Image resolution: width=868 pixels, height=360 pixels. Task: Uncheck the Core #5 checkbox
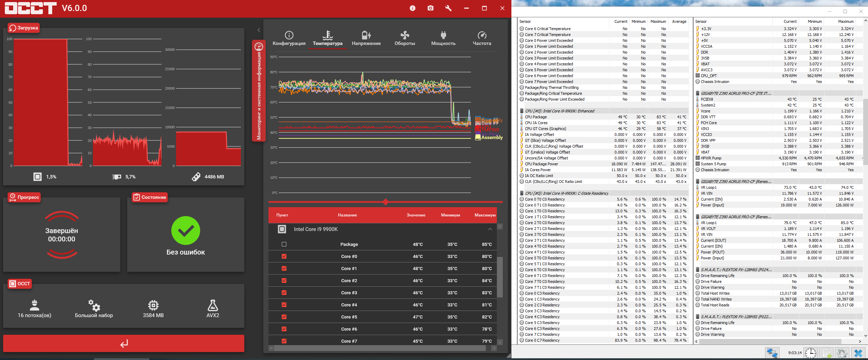[284, 317]
